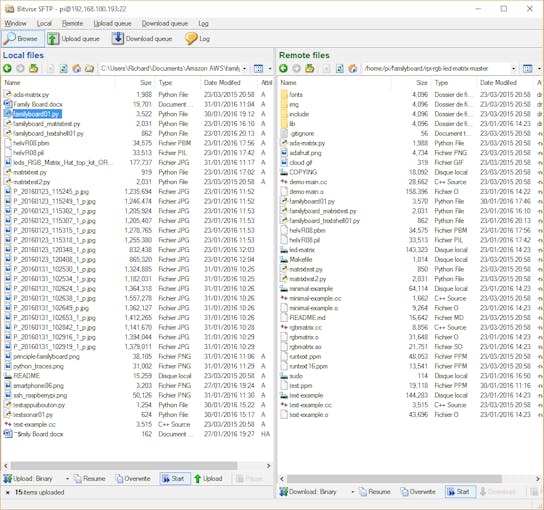Click the rgbmatrix.cc C++ source icon
Viewport: 544px width, 510px height.
click(284, 327)
